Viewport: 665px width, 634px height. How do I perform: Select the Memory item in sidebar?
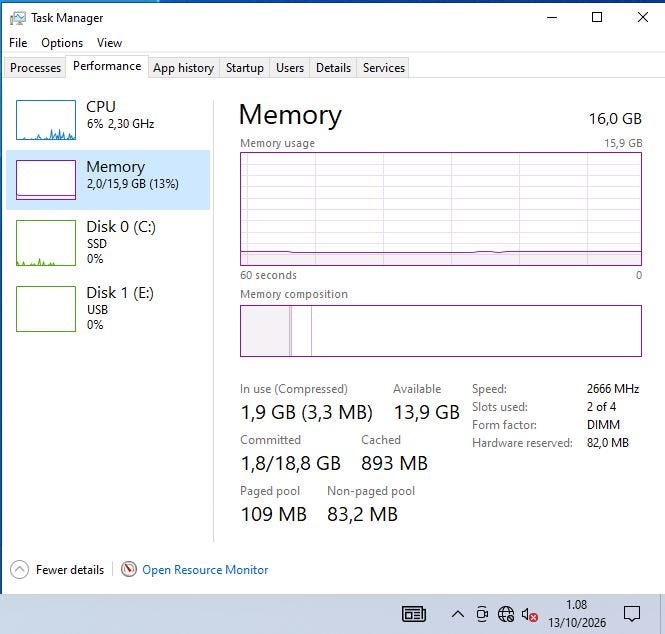coord(108,179)
